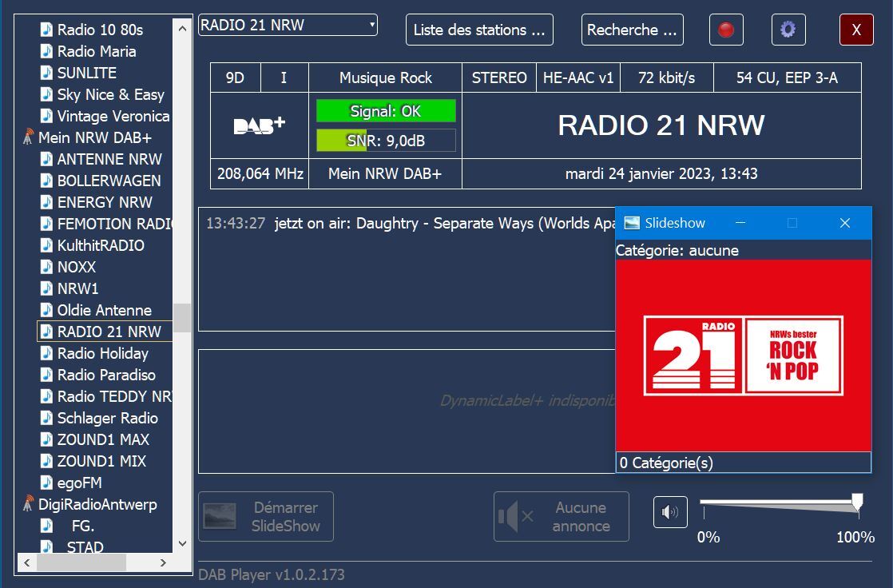This screenshot has height=588, width=893.
Task: Click music note icon beside egoFM
Action: [46, 483]
